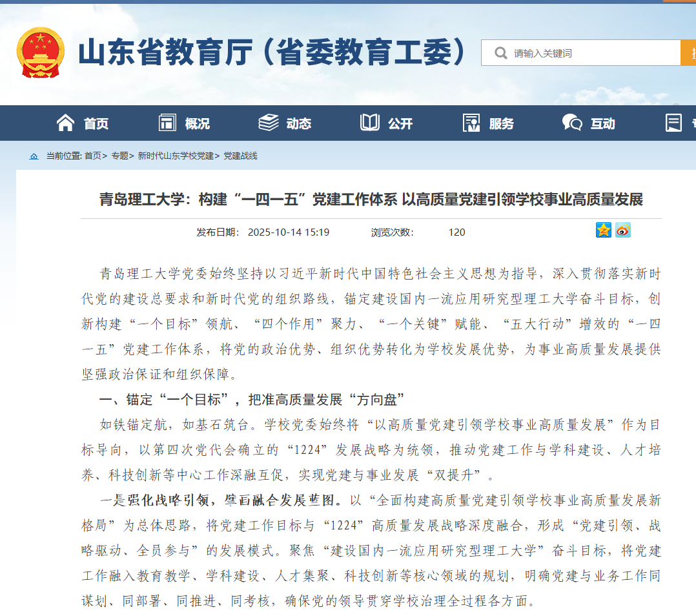Click the magnifier icon in search box
This screenshot has height=616, width=696.
point(500,53)
